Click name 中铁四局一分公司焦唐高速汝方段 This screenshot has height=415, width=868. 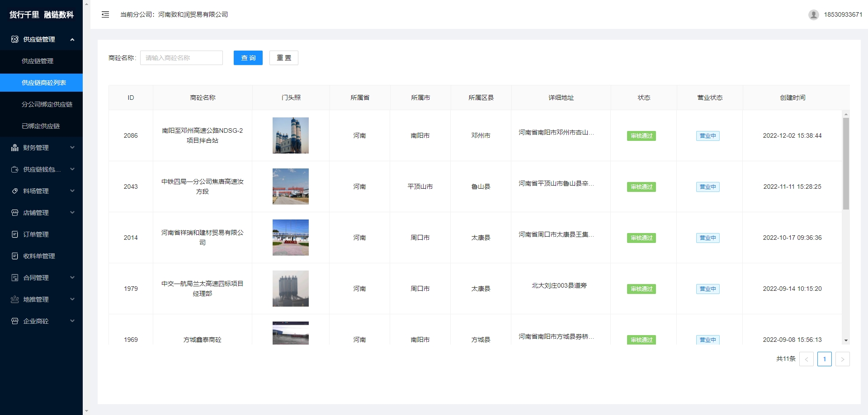pyautogui.click(x=203, y=187)
